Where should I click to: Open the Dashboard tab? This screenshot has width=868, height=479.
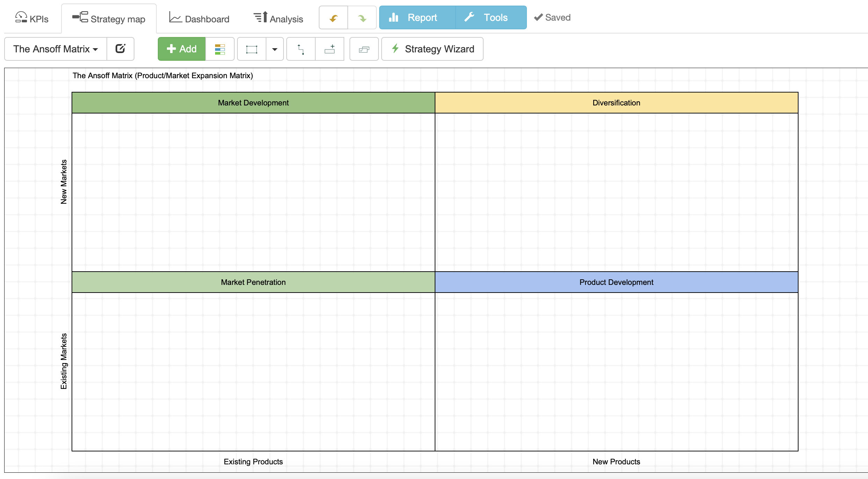[199, 19]
